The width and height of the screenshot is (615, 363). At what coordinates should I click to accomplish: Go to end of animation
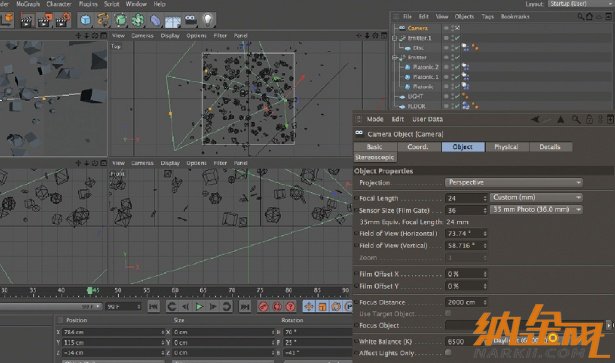tap(245, 307)
